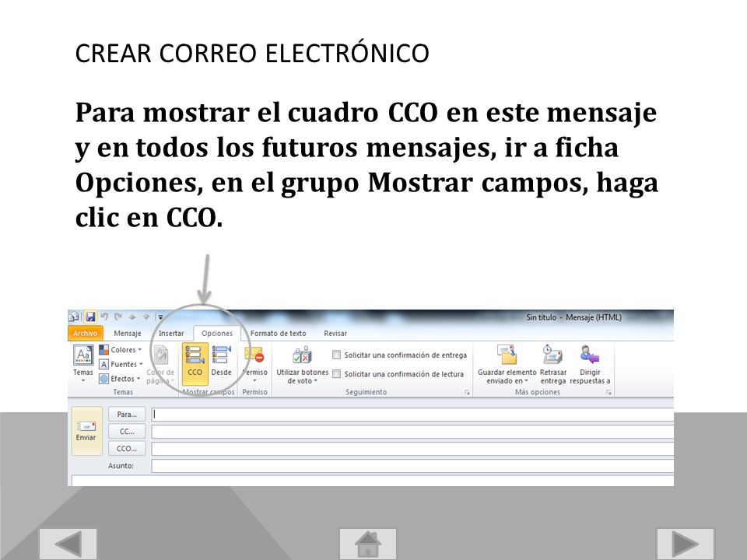This screenshot has width=747, height=560.
Task: Switch to the Mensaje tab
Action: (127, 334)
